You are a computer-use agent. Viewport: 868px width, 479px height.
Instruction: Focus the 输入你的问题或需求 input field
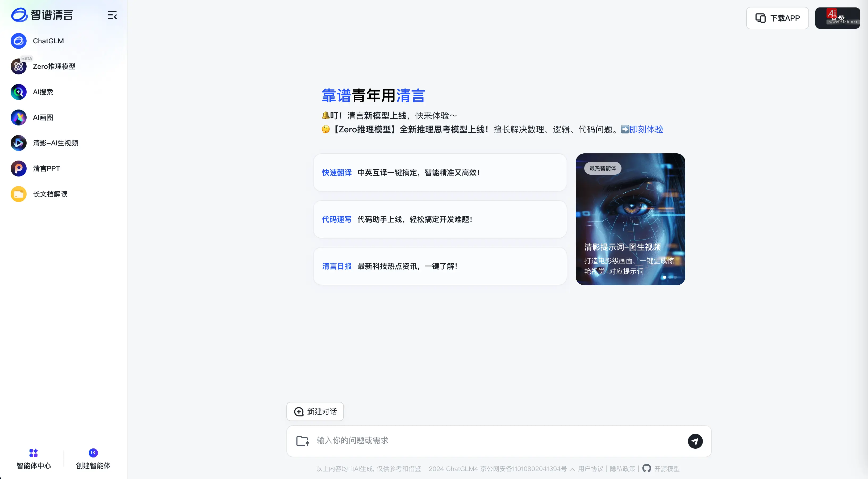coord(499,441)
